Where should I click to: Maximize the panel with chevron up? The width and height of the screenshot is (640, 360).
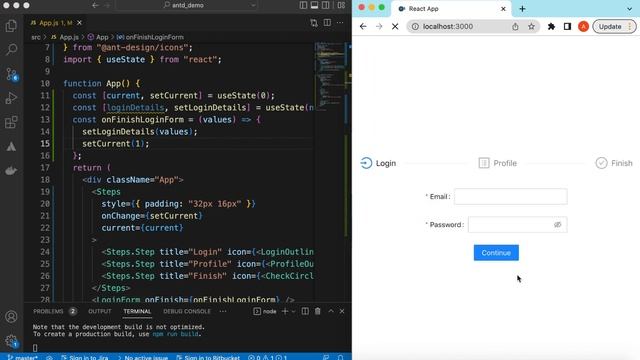(331, 311)
